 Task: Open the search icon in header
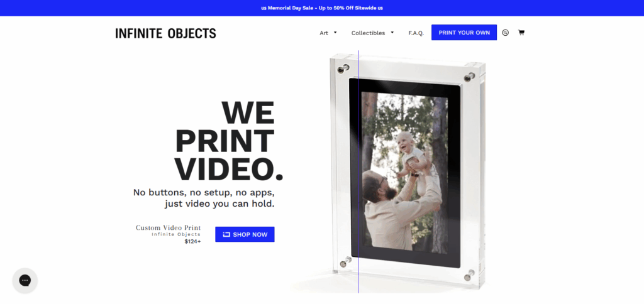[505, 33]
